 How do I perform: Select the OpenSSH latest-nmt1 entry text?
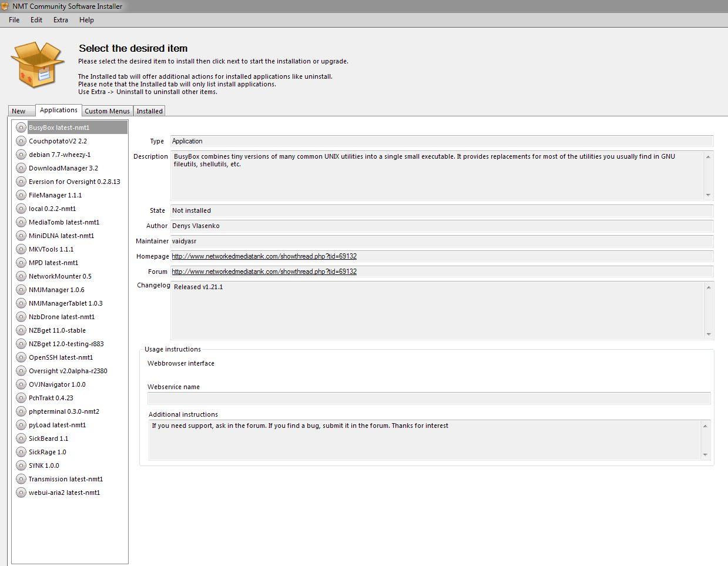[x=61, y=357]
